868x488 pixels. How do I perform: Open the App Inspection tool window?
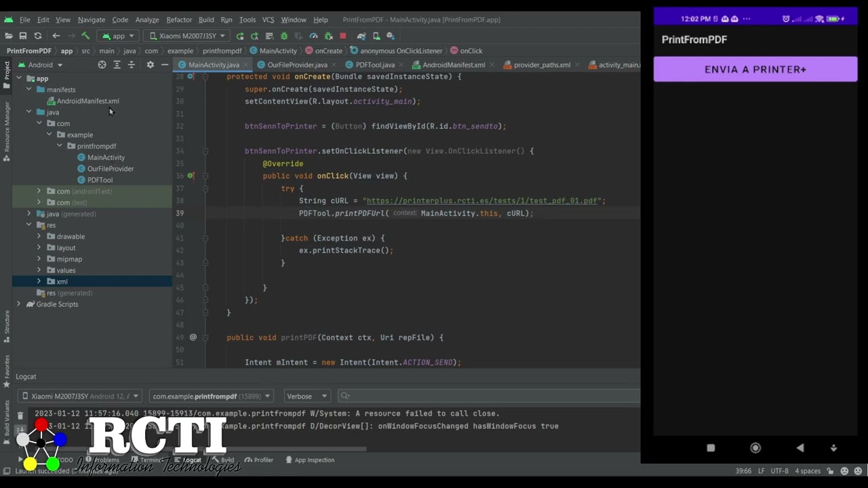click(x=310, y=460)
